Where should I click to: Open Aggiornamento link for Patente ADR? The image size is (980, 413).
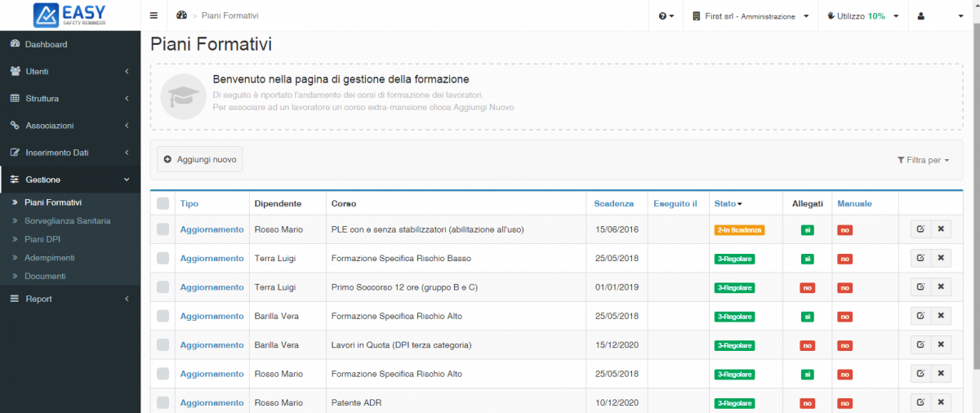pos(212,402)
